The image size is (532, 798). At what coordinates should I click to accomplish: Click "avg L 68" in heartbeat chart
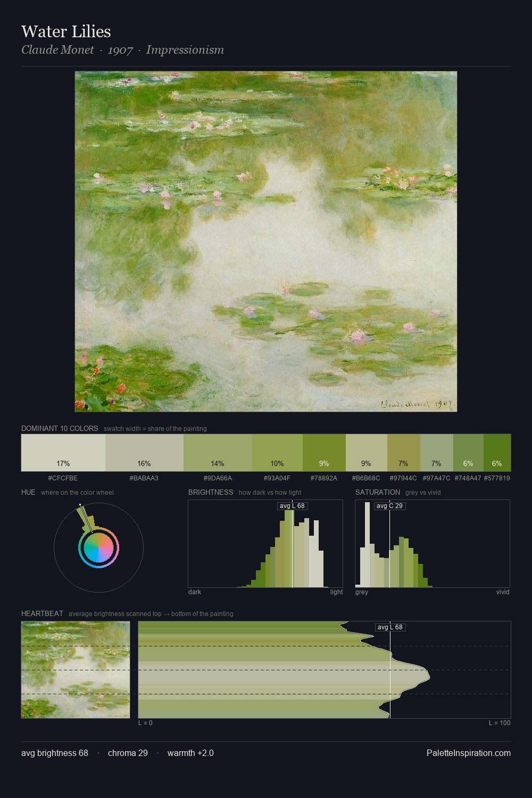[390, 627]
